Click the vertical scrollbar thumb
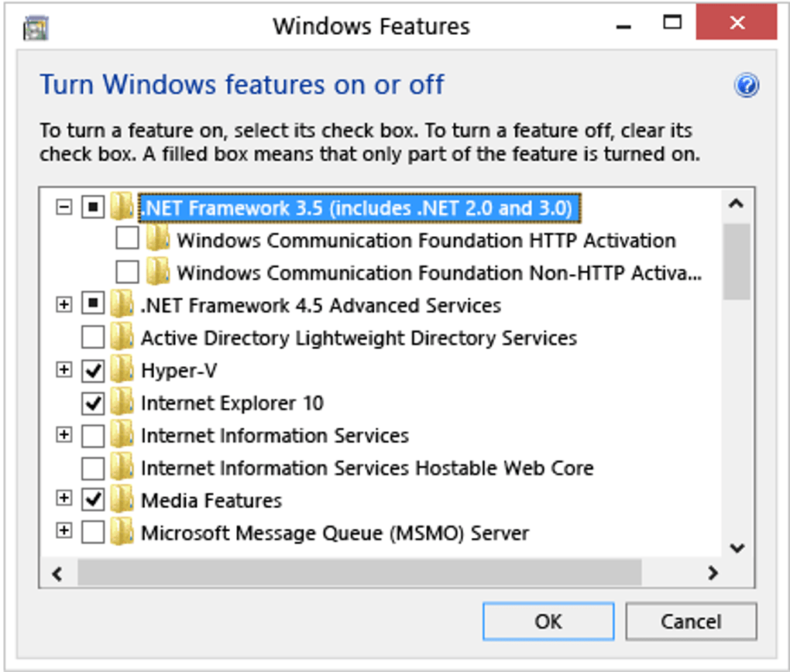This screenshot has height=672, width=790. 737,260
